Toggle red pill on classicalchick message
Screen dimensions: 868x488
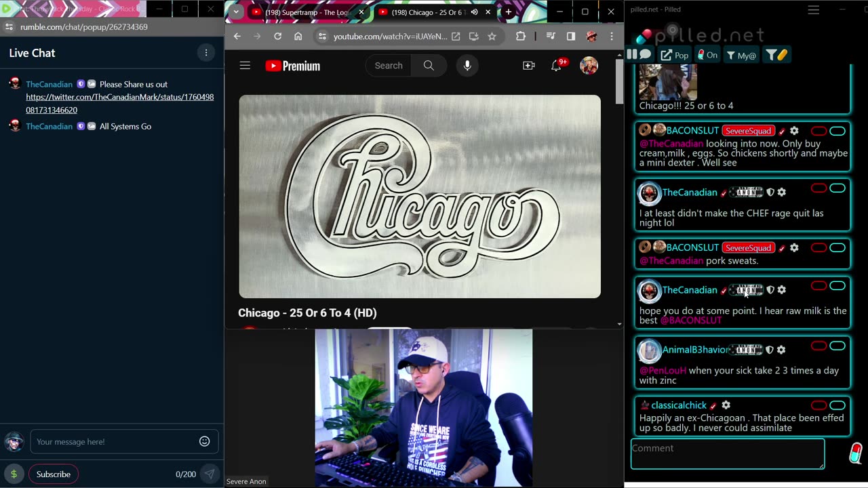tap(819, 405)
